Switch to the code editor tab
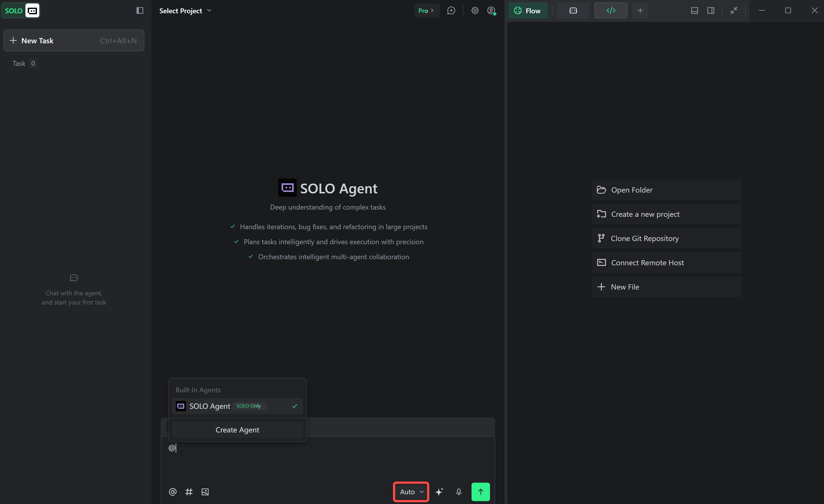This screenshot has width=824, height=504. (x=611, y=11)
